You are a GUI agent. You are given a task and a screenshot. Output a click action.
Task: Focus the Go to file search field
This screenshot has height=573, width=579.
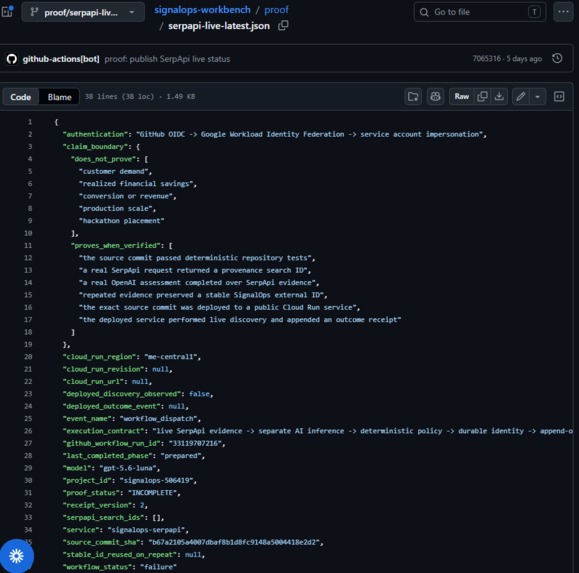[480, 12]
